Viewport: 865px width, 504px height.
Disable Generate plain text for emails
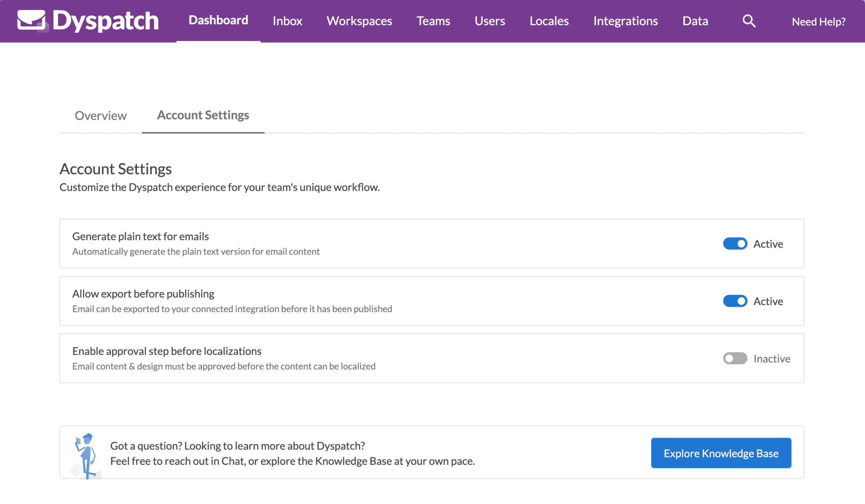pyautogui.click(x=735, y=244)
